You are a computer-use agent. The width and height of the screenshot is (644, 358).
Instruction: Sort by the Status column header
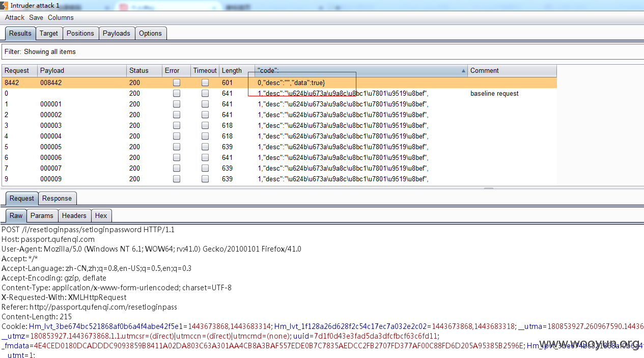(144, 71)
